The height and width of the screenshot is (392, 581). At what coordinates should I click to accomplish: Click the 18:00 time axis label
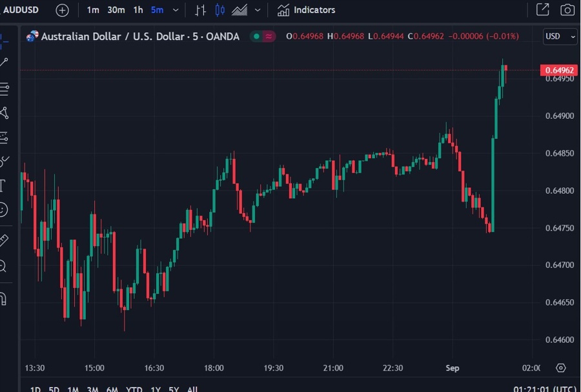click(x=214, y=368)
